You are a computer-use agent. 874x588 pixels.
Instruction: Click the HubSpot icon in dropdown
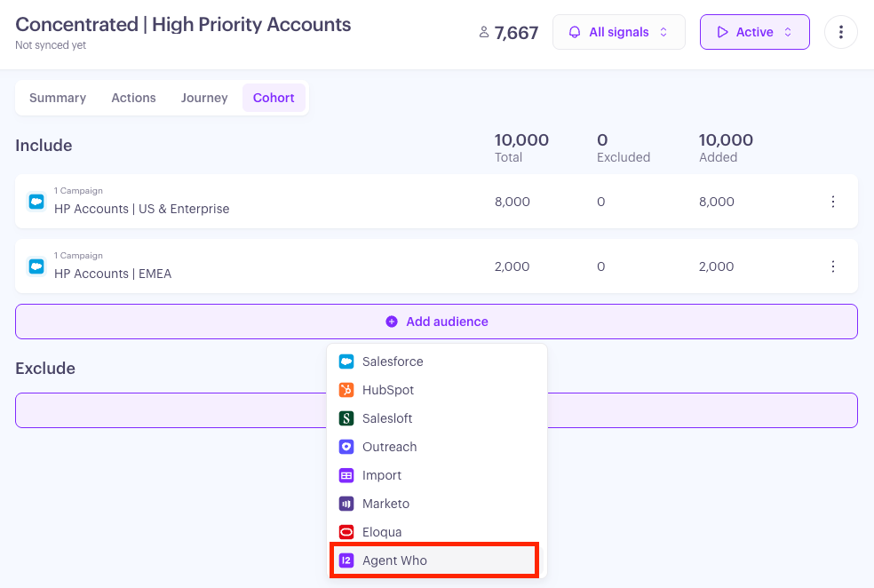coord(346,390)
